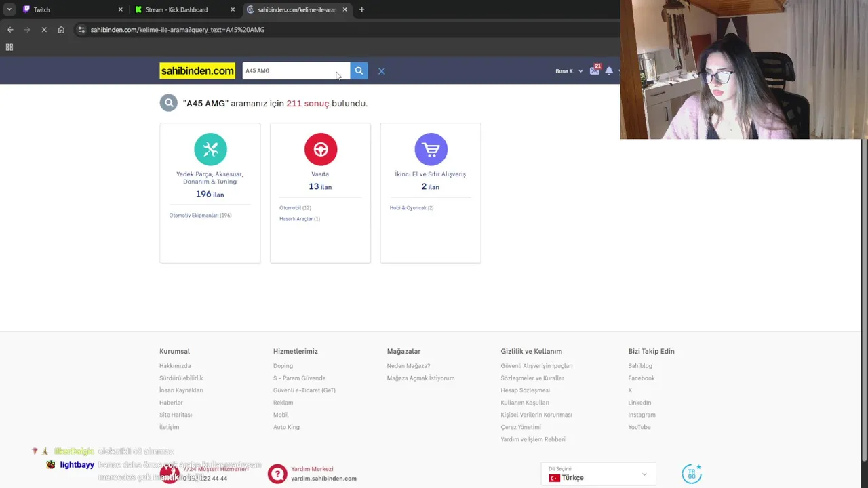The image size is (868, 488).
Task: Open LinkedIn footer link
Action: point(639,403)
